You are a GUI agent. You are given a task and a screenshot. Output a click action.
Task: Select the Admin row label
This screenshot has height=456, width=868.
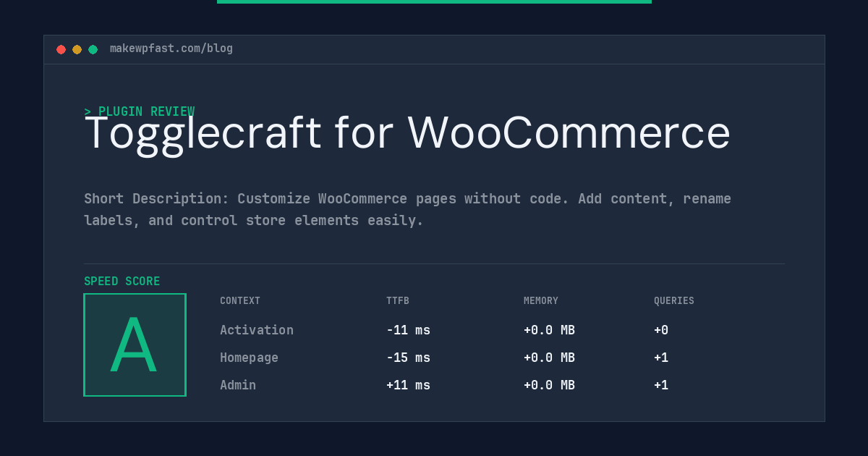(x=238, y=385)
